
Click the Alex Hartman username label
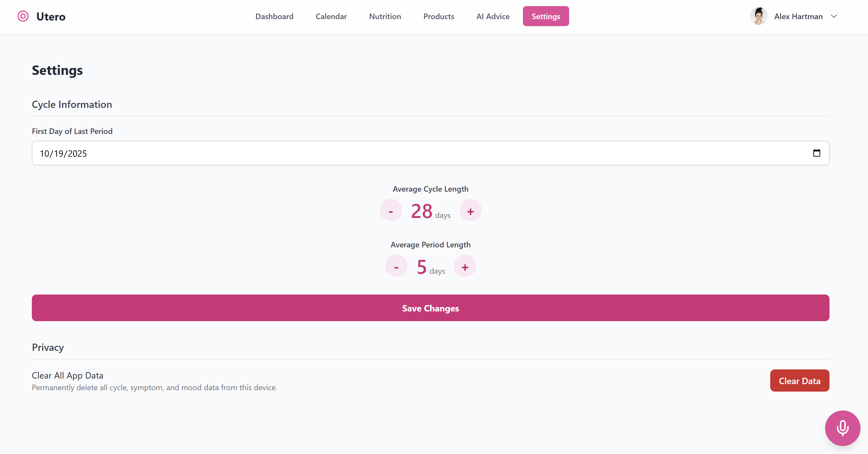click(x=798, y=16)
